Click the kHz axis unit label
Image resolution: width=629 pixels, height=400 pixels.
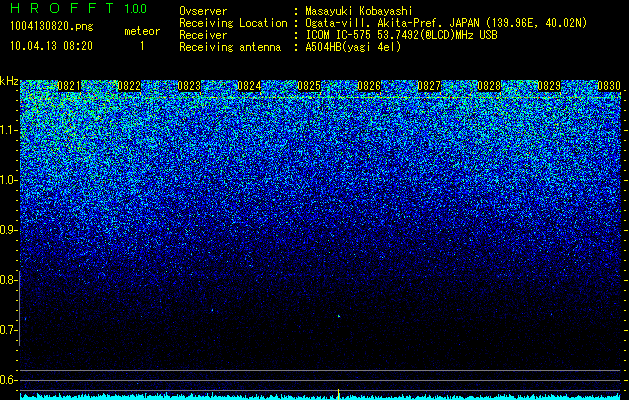point(9,81)
